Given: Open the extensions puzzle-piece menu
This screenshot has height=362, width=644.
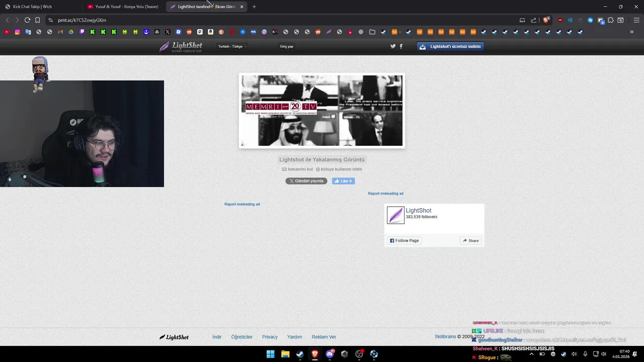Looking at the screenshot, I should click(610, 20).
